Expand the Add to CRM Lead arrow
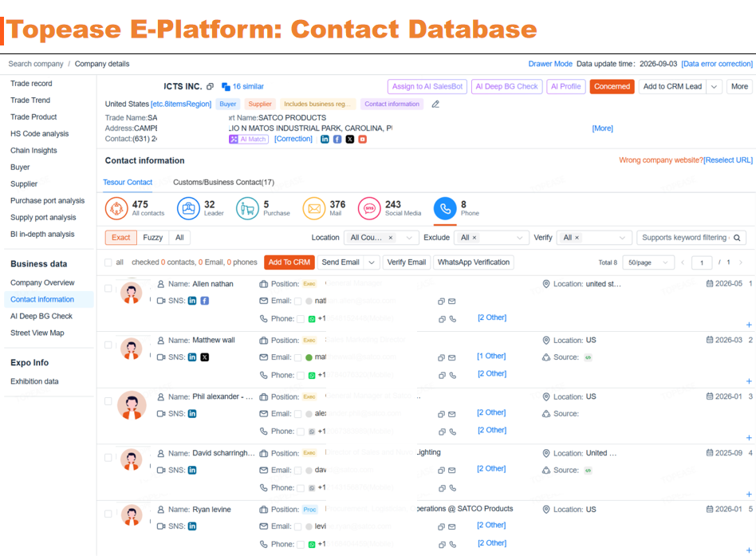The image size is (756, 556). coord(714,87)
